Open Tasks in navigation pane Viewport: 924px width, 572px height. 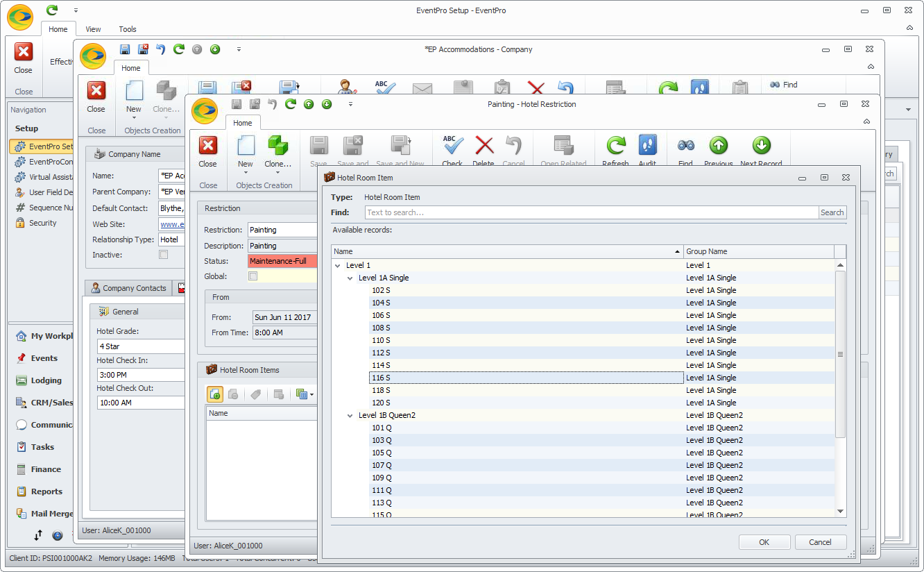tap(42, 447)
